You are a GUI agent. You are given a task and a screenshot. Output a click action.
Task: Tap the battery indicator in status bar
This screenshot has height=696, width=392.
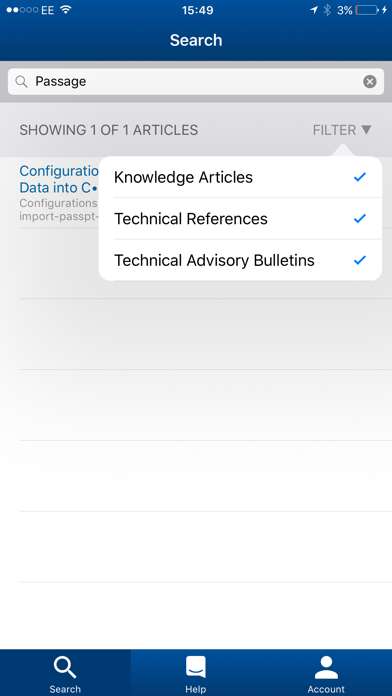pyautogui.click(x=367, y=10)
